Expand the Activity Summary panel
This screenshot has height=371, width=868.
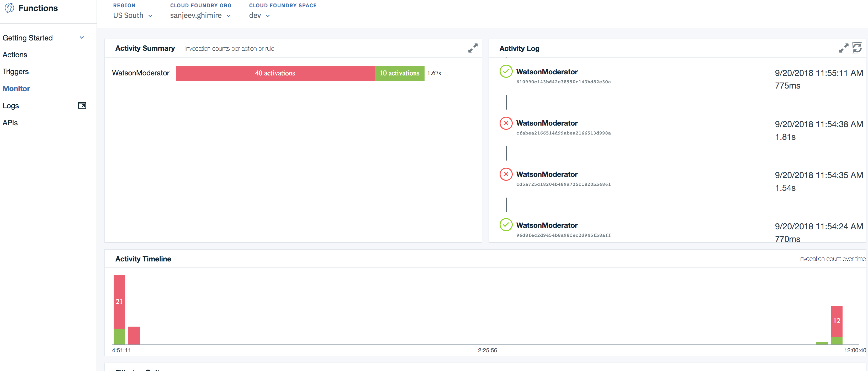click(473, 48)
